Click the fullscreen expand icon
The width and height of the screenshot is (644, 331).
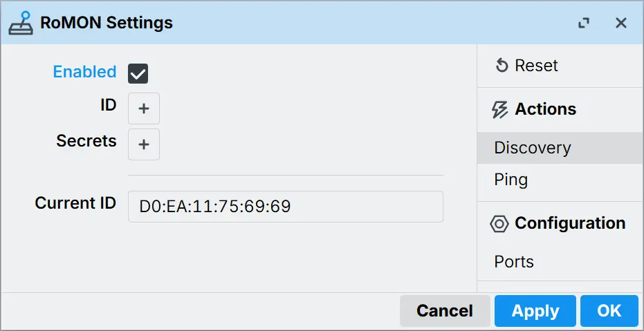pos(584,23)
